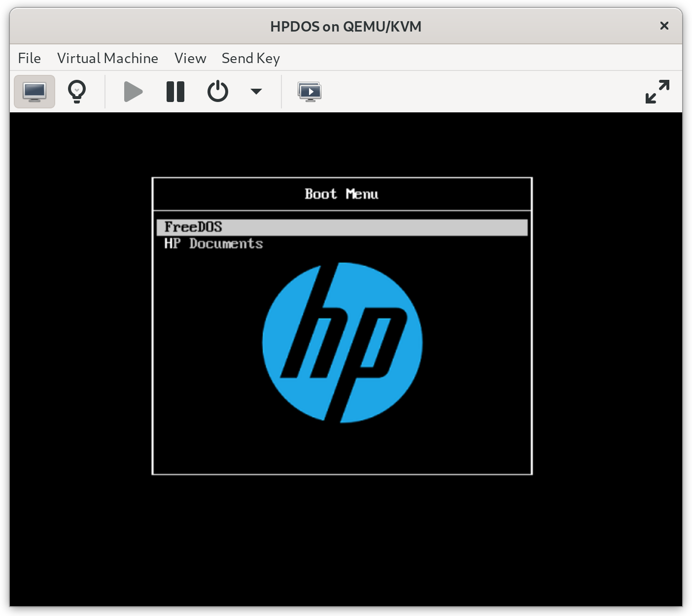The height and width of the screenshot is (616, 692).
Task: Open the View menu
Action: (x=190, y=58)
